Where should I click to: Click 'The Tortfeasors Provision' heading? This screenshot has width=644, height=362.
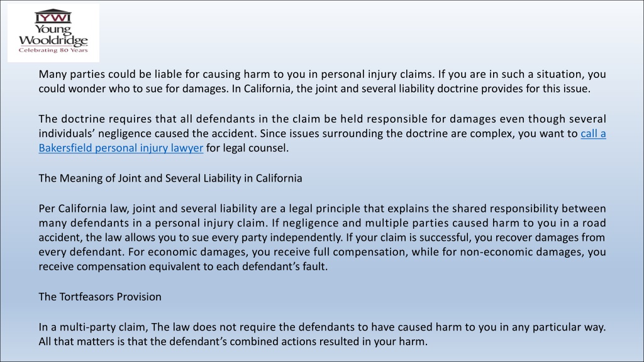click(100, 297)
